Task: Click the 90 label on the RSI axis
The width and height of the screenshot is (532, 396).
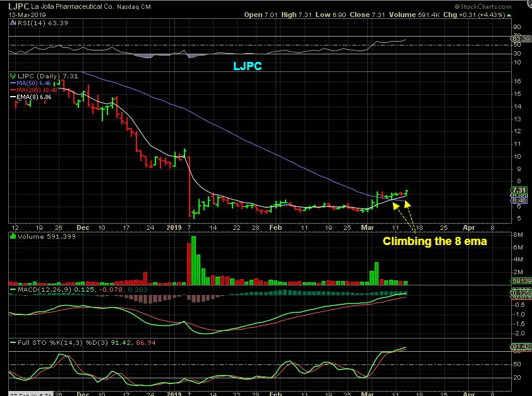Action: 517,27
